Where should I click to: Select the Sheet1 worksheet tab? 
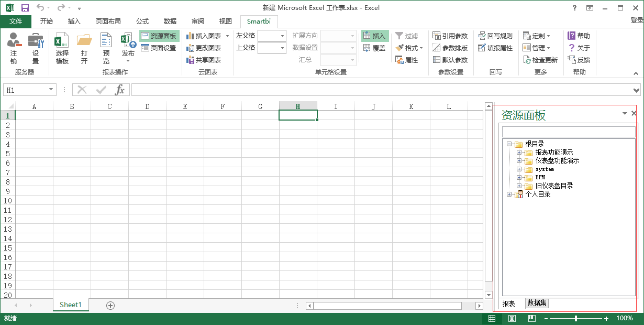pos(71,305)
